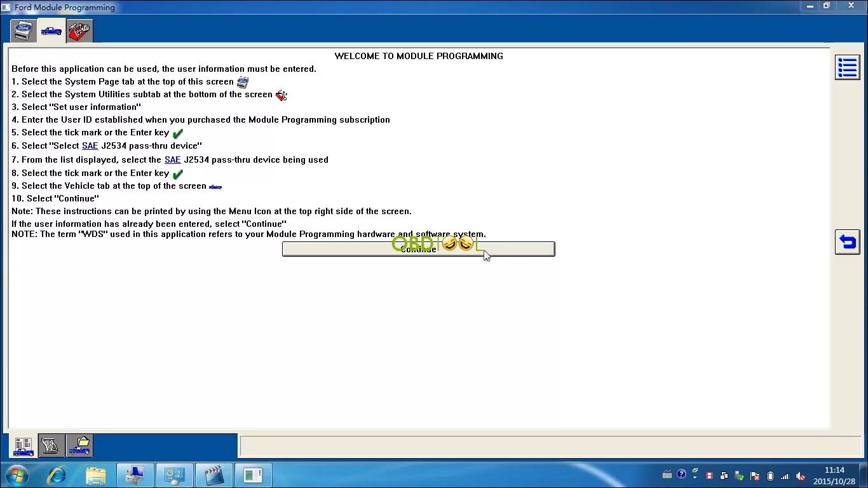This screenshot has width=868, height=488.
Task: Open Action Center flag tray icon
Action: pos(755,476)
